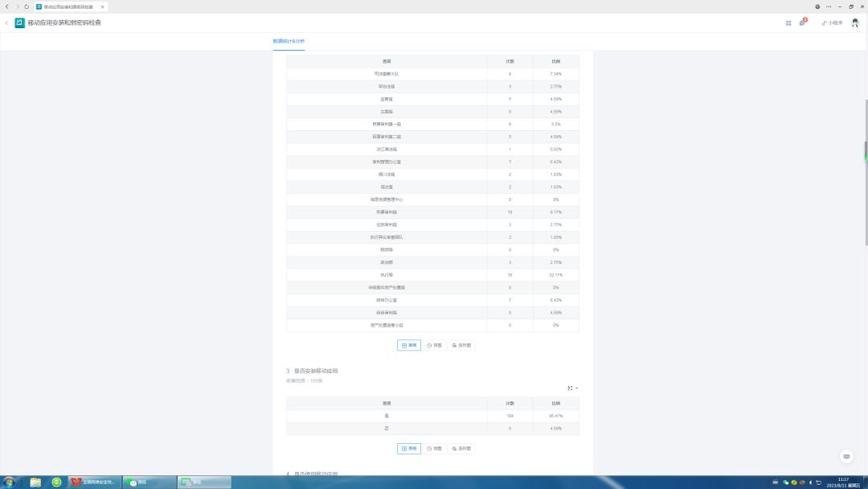Click the page's vertical scrollbar thumb
This screenshot has width=868, height=489.
coord(866,173)
